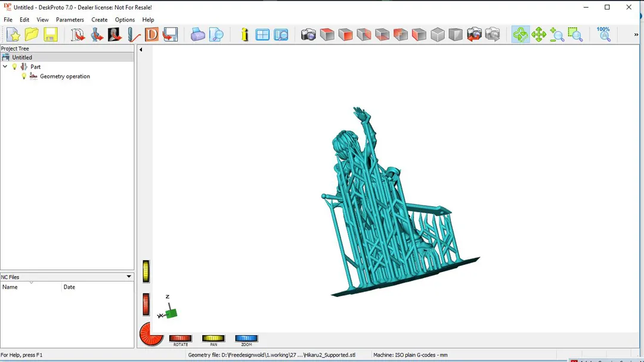The width and height of the screenshot is (644, 362).
Task: Open the Edit menu
Action: 24,20
